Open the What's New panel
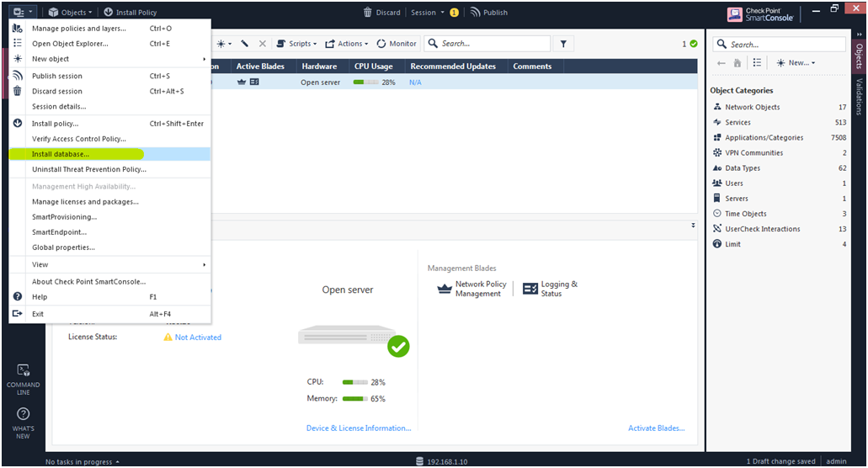The height and width of the screenshot is (468, 868). coord(24,423)
